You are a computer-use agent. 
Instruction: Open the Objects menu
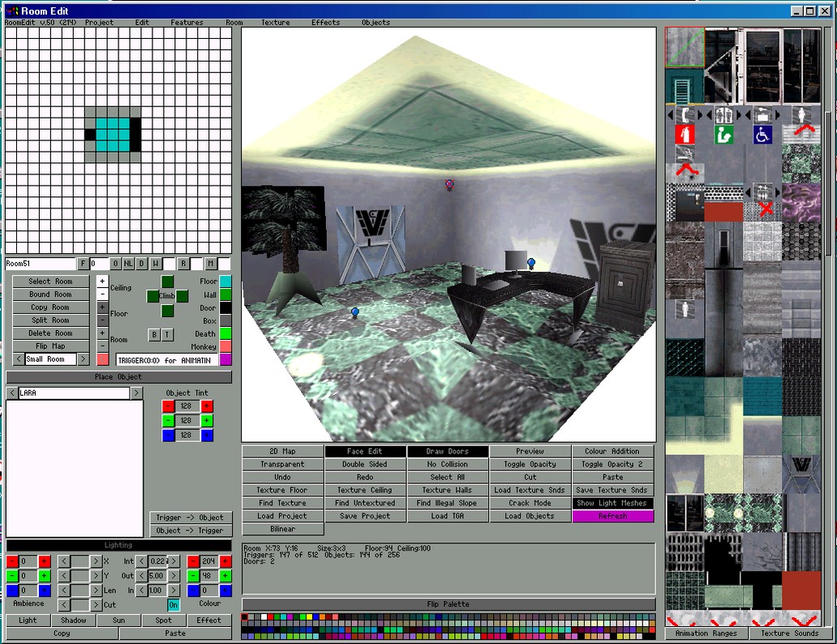click(376, 23)
